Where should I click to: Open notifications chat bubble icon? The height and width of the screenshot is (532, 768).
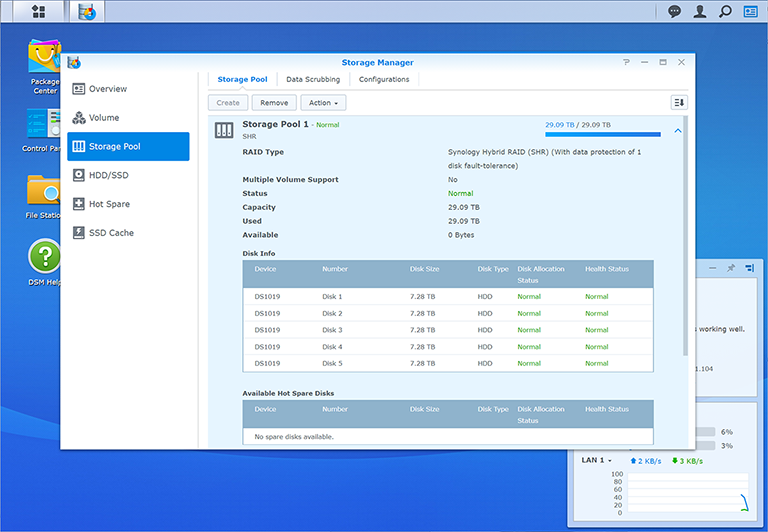point(674,11)
